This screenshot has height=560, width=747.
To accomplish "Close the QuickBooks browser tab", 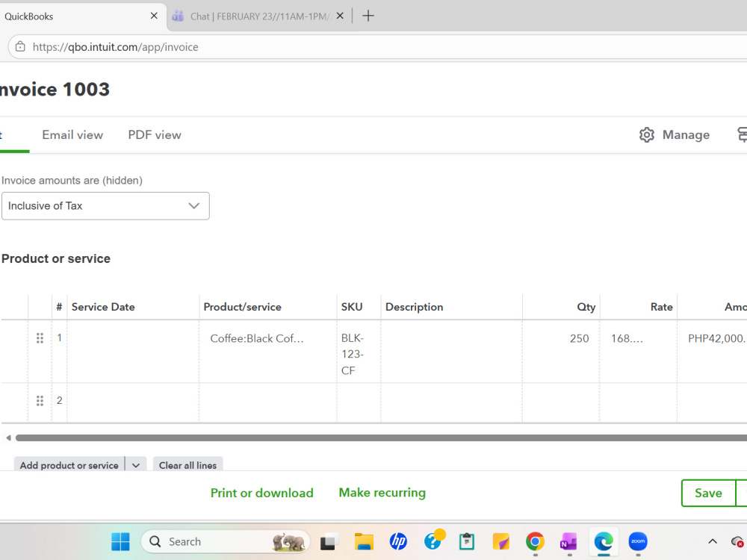I will pyautogui.click(x=154, y=16).
